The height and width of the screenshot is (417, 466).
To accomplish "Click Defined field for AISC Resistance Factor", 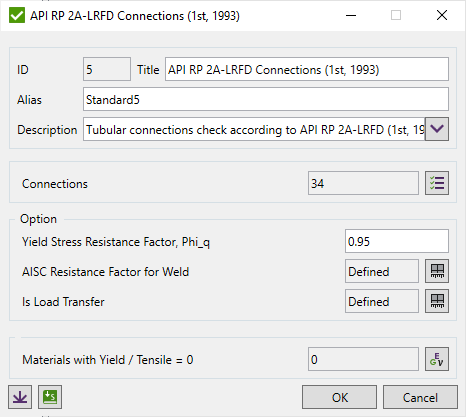I will (382, 271).
